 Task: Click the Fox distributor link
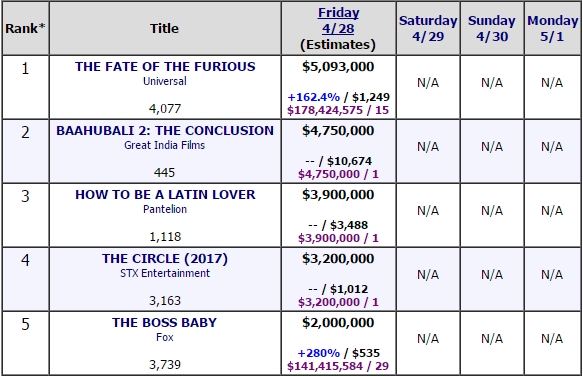coord(165,337)
